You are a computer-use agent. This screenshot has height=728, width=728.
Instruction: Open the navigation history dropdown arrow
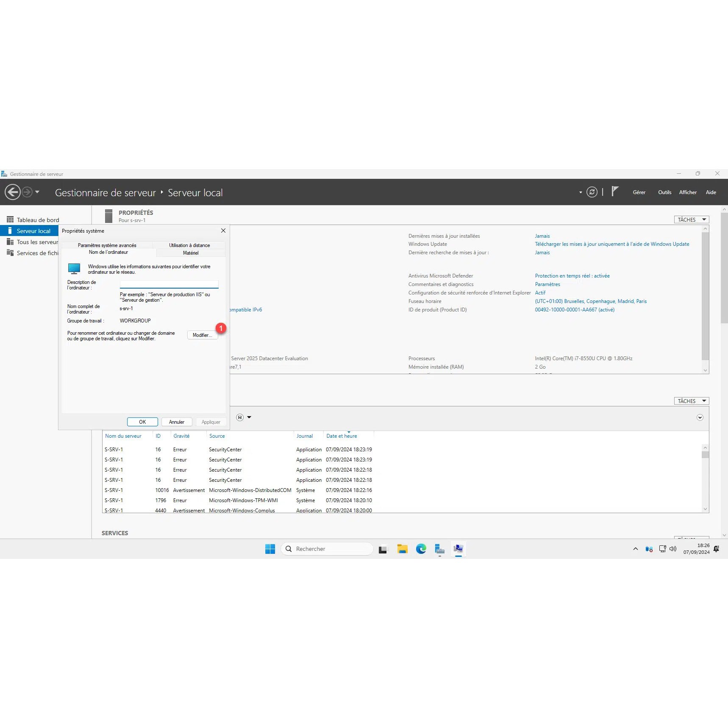(x=37, y=192)
